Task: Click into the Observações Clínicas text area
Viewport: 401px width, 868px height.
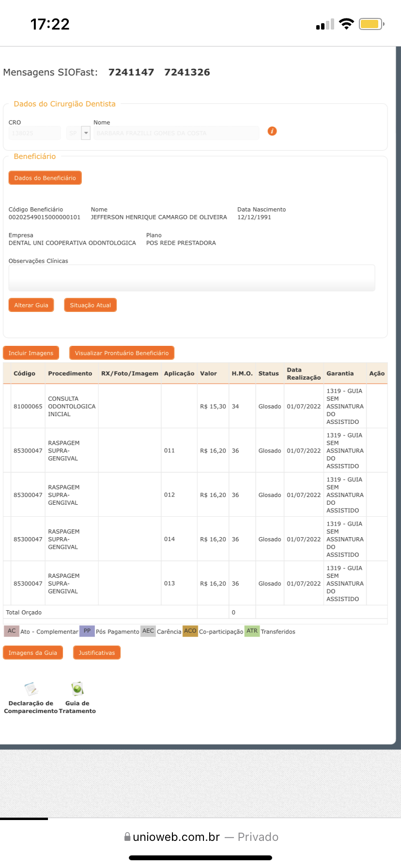Action: (192, 278)
